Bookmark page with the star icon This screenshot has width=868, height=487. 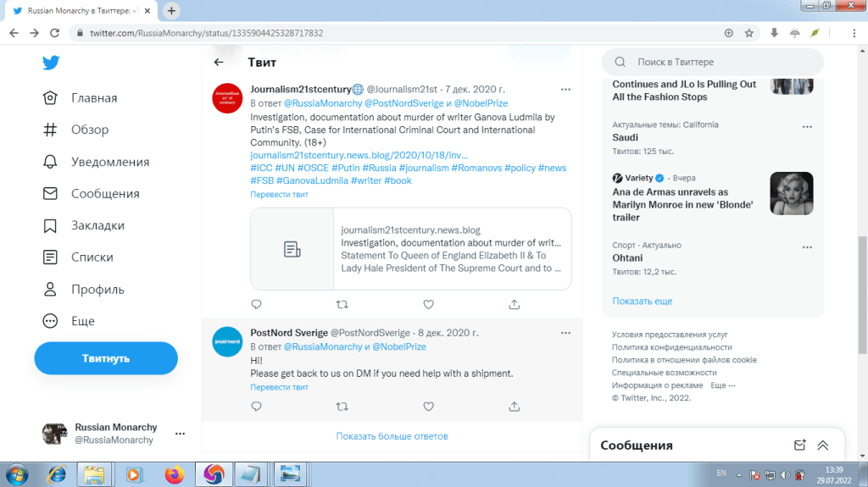point(749,33)
